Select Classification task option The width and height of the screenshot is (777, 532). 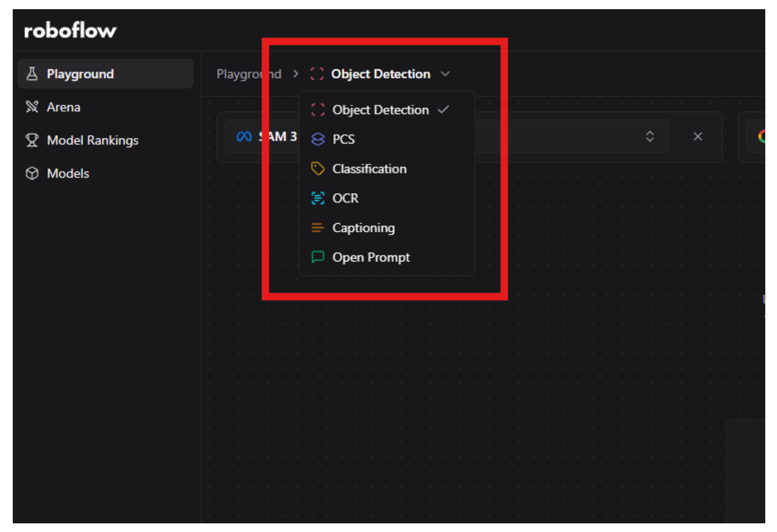[387, 169]
